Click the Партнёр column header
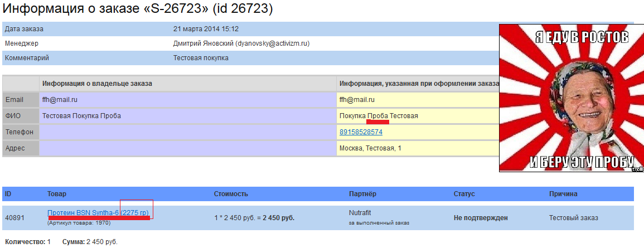 coord(362,194)
